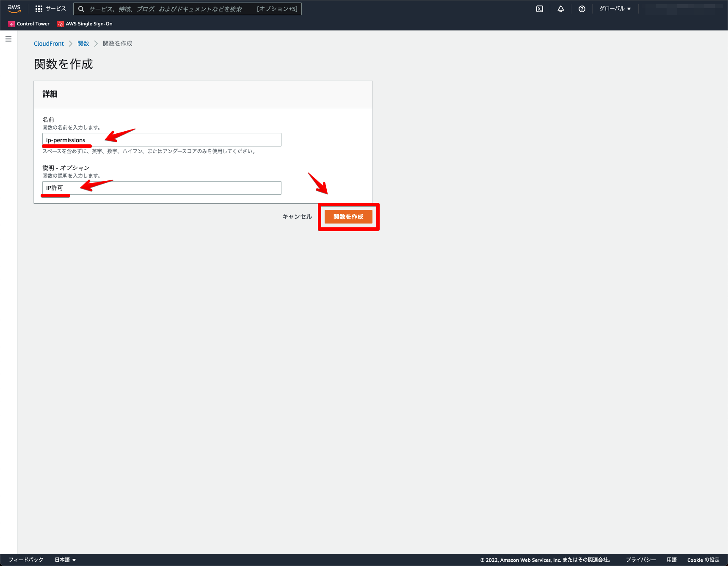Expand the hamburger side navigation menu
The height and width of the screenshot is (566, 728).
(8, 39)
